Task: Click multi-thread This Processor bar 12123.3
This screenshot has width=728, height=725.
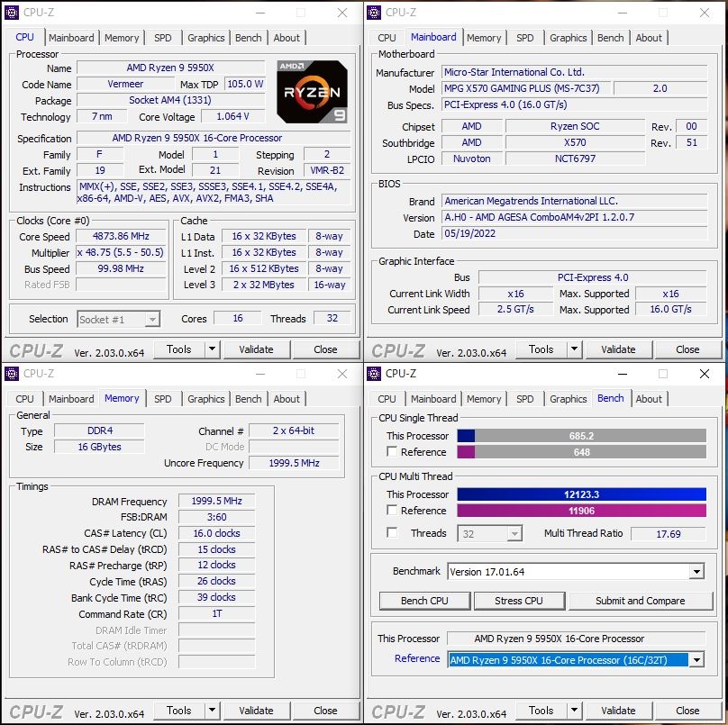Action: [x=581, y=494]
